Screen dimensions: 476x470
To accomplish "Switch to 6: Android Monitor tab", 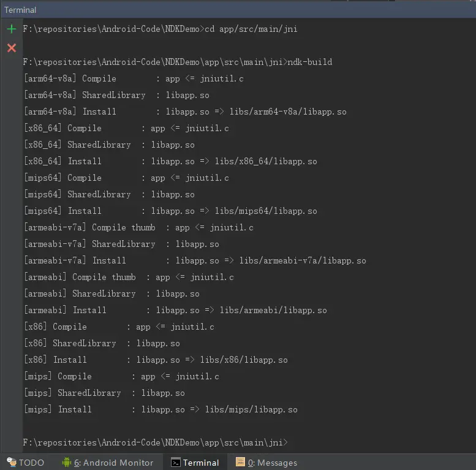I will [x=108, y=463].
